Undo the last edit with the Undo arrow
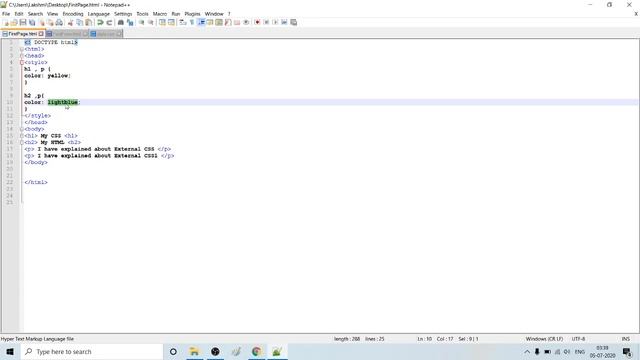 click(100, 22)
